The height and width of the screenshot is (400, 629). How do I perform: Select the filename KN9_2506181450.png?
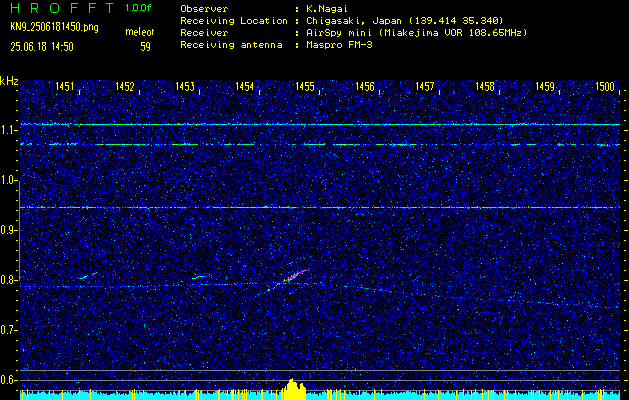(55, 27)
